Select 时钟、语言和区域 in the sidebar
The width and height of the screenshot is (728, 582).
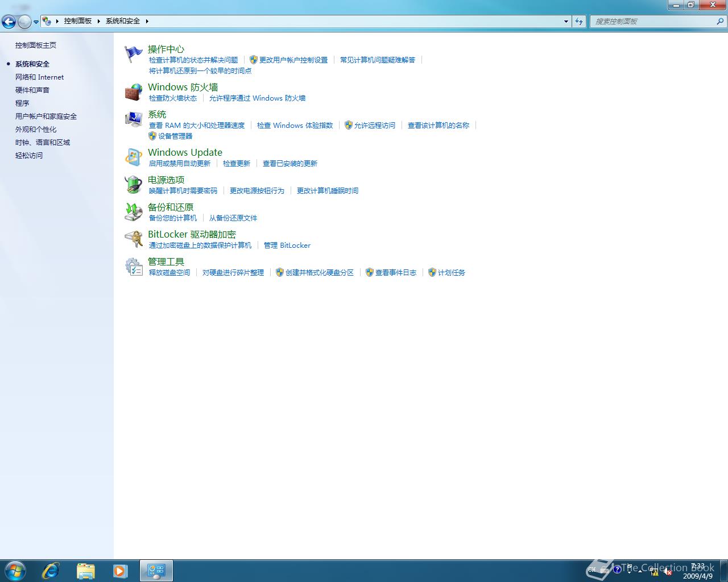43,142
